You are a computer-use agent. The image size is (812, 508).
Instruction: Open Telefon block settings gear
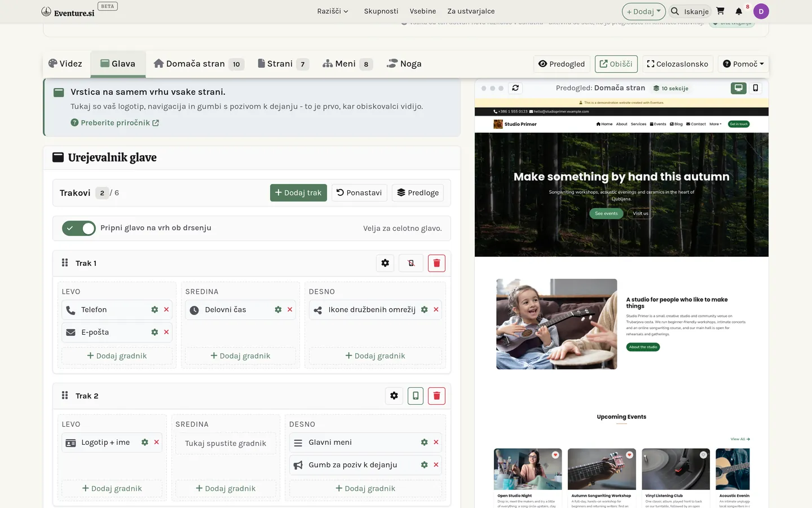coord(155,310)
